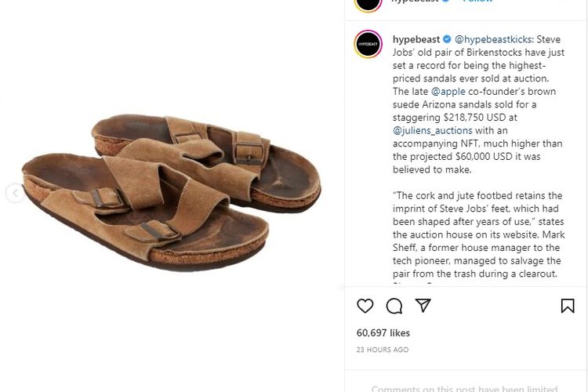This screenshot has width=588, height=392.
Task: Follow the hypebeast account from the header
Action: 478,2
